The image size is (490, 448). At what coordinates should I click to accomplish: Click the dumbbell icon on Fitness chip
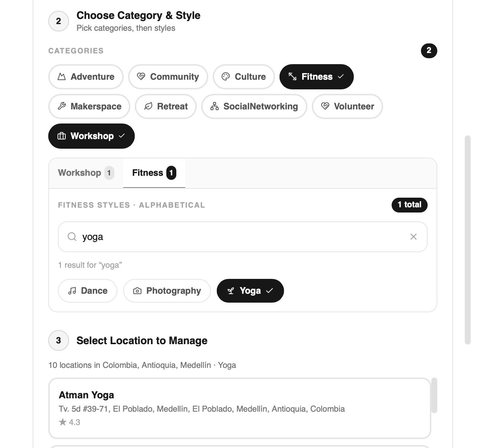coord(293,77)
